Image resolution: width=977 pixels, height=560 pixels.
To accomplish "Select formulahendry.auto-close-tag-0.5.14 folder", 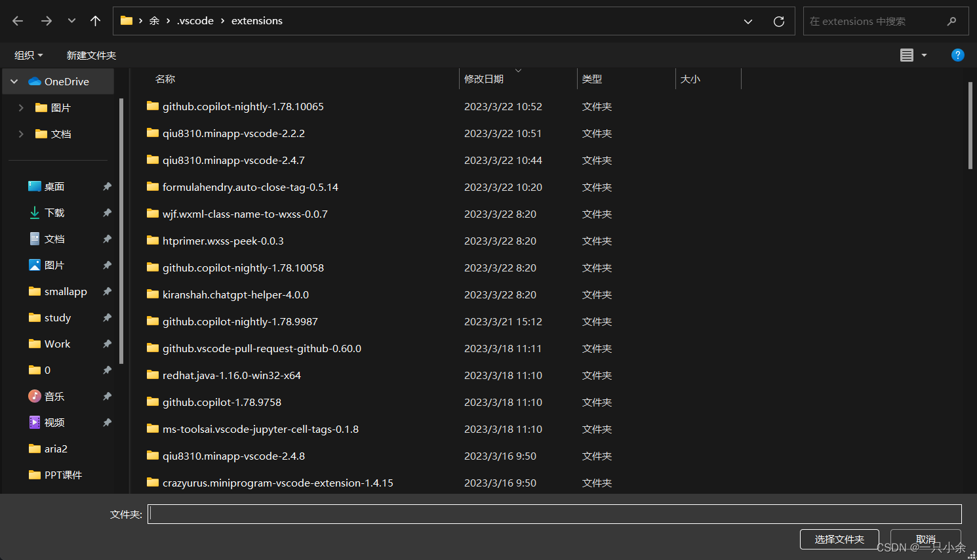I will [250, 187].
